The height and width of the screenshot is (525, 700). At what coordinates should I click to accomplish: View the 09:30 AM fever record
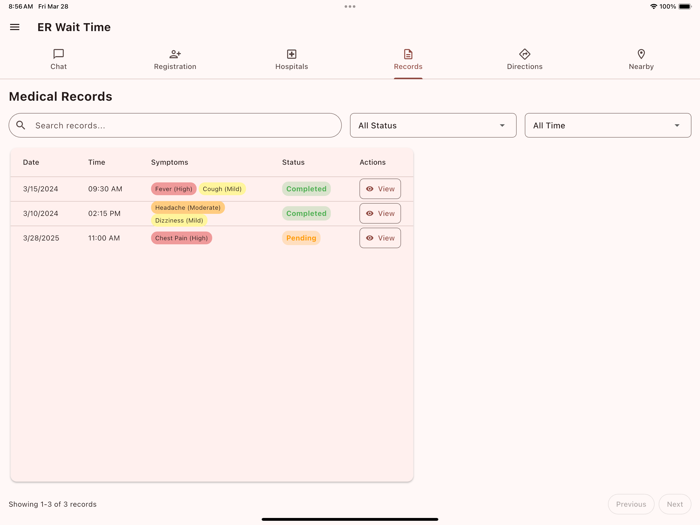tap(380, 189)
